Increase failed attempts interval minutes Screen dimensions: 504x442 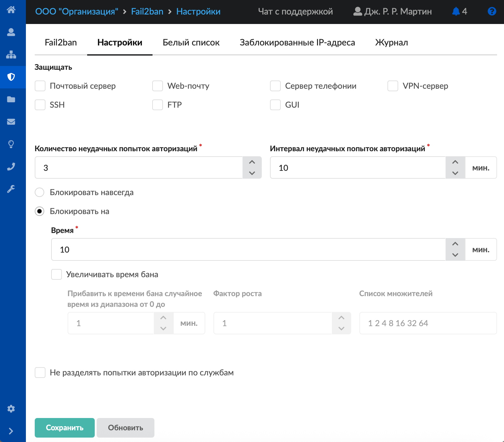click(455, 162)
